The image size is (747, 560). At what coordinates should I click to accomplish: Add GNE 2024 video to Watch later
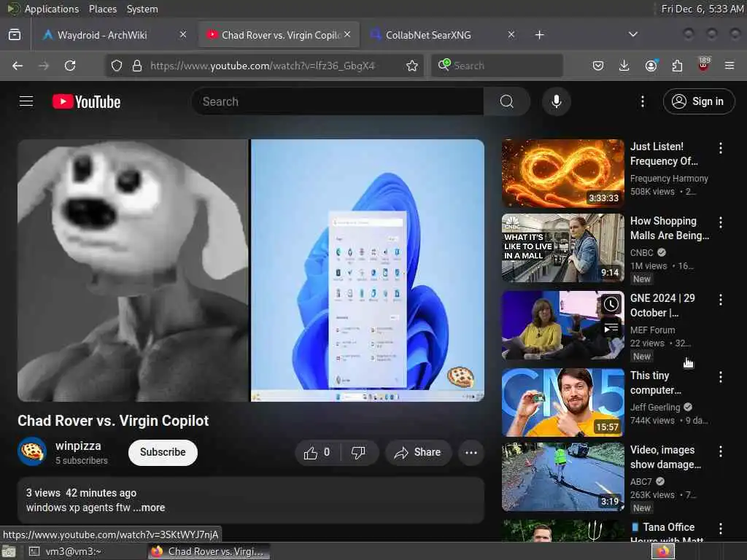(611, 304)
